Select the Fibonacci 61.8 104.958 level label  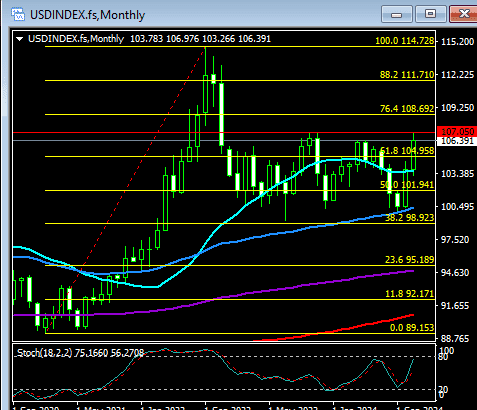(x=407, y=151)
